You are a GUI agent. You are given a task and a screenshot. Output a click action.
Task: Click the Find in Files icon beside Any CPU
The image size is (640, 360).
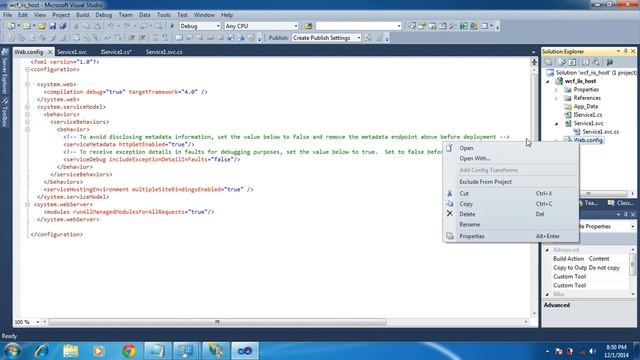pyautogui.click(x=309, y=26)
